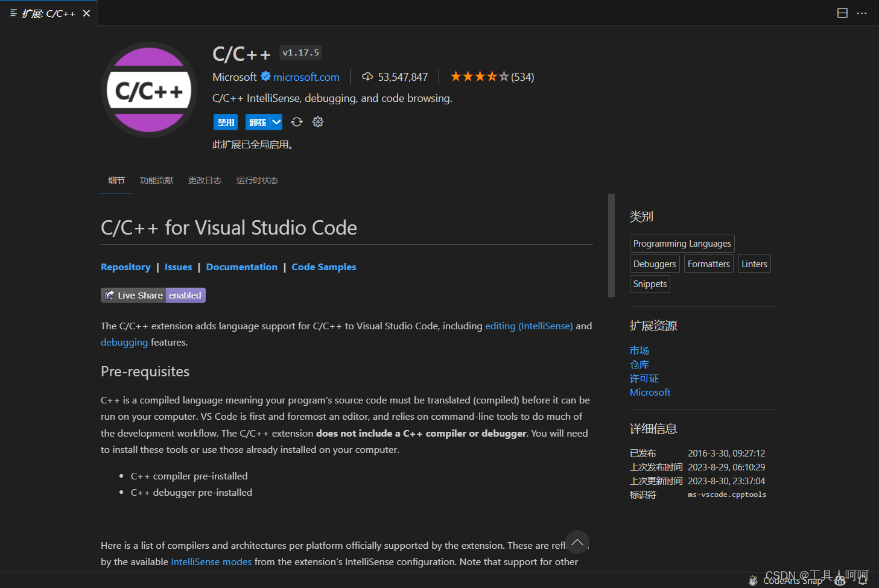Select the Snippets category tag
Screen dimensions: 879x588
(x=650, y=283)
